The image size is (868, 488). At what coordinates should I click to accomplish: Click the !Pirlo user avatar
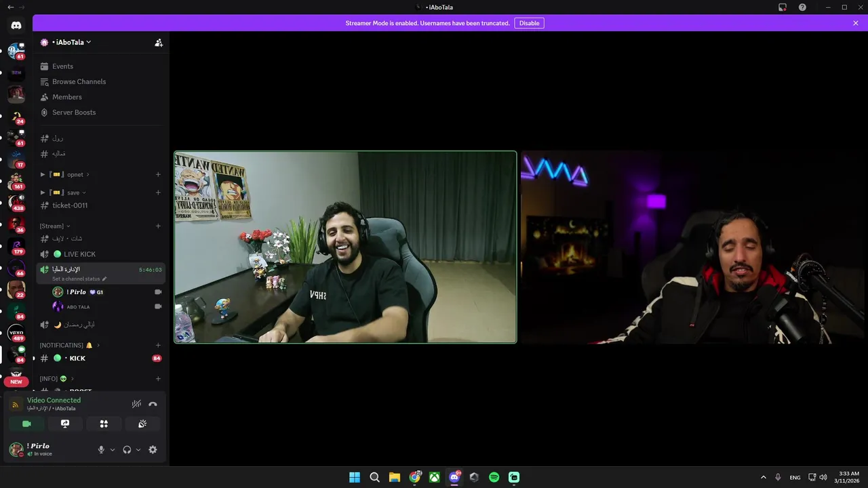(16, 449)
